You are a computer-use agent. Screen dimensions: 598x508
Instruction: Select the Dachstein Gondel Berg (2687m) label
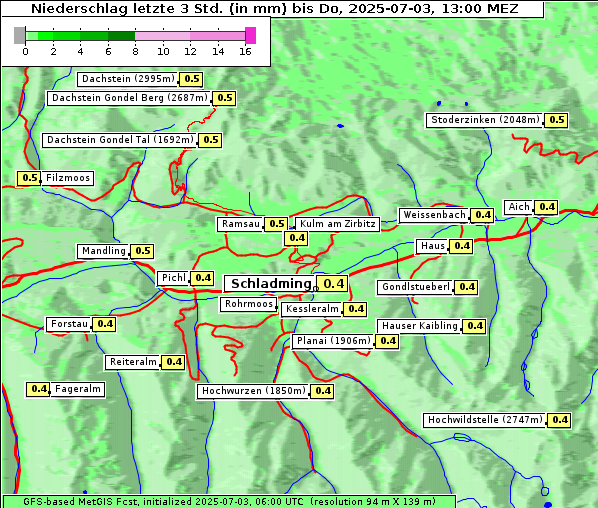pos(129,98)
